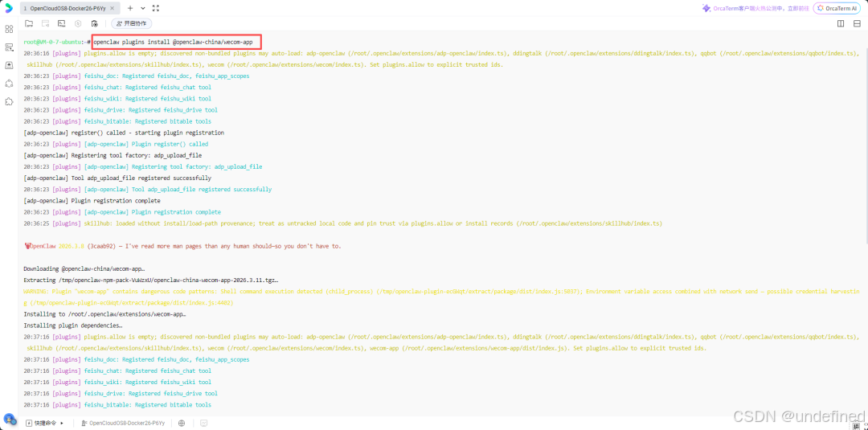This screenshot has width=868, height=430.
Task: Open the clipboard history toolbar icon
Action: [x=94, y=23]
